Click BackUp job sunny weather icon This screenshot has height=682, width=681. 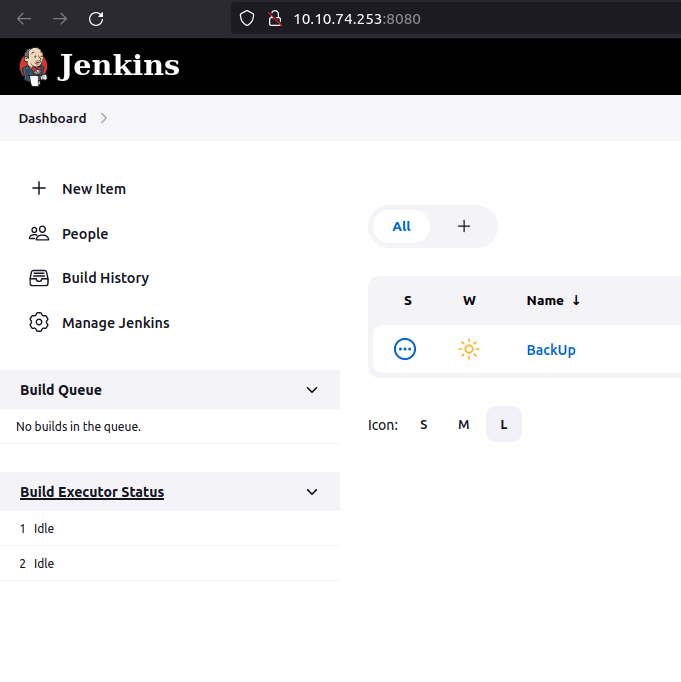pyautogui.click(x=469, y=349)
